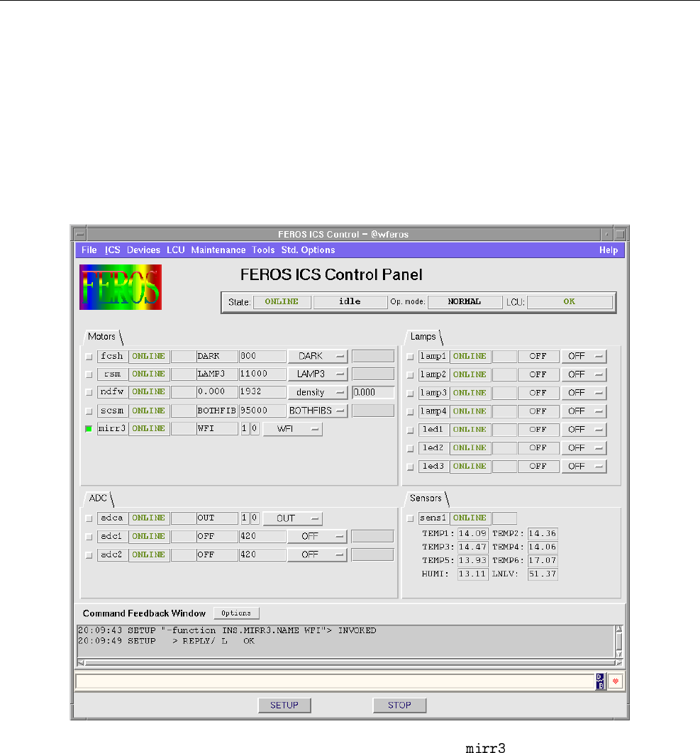Viewport: 700px width, 753px height.
Task: Open the ICS menu
Action: (x=113, y=250)
